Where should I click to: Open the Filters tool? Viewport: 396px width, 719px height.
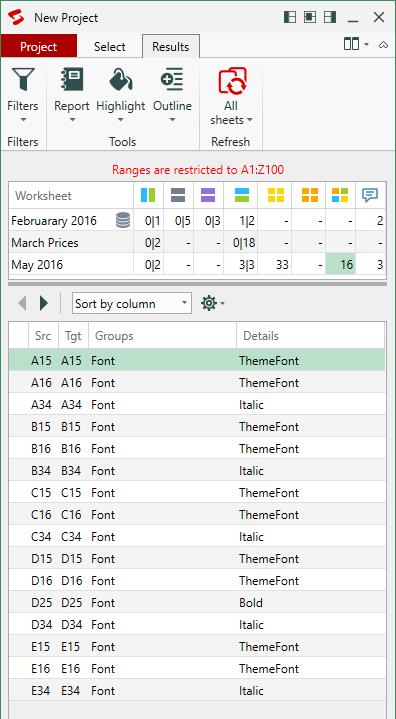[23, 95]
